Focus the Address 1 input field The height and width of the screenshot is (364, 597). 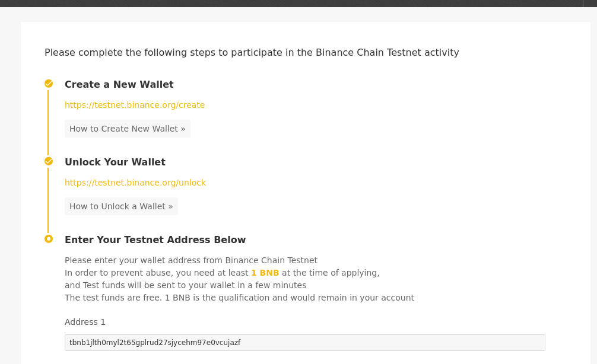coord(304,343)
